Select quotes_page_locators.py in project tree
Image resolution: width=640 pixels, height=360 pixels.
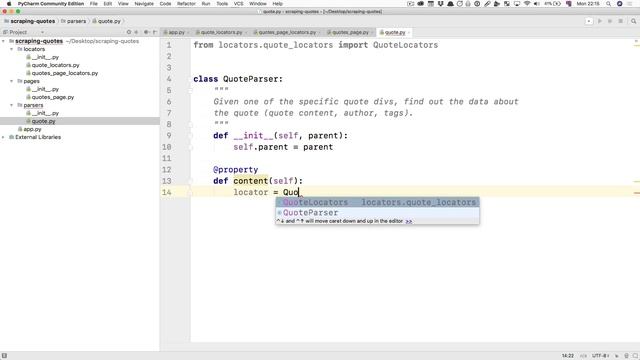(x=64, y=73)
